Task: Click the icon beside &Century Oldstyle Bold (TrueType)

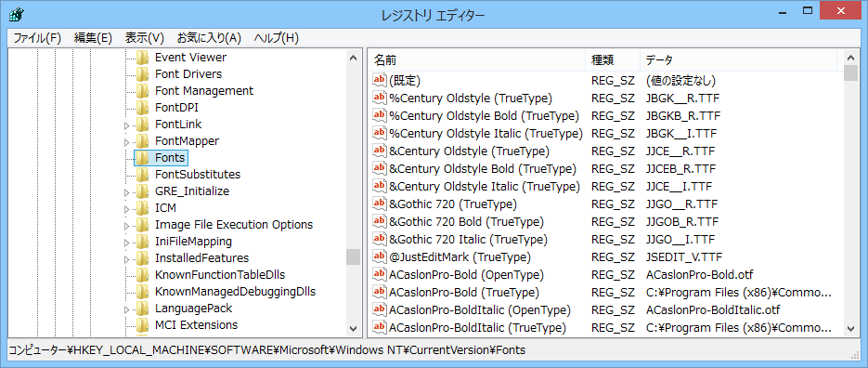Action: (x=379, y=168)
